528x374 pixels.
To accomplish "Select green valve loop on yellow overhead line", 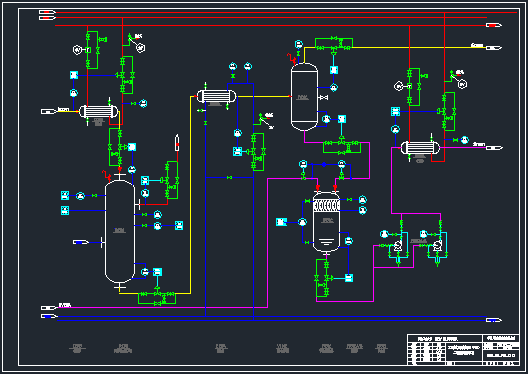I will 334,44.
